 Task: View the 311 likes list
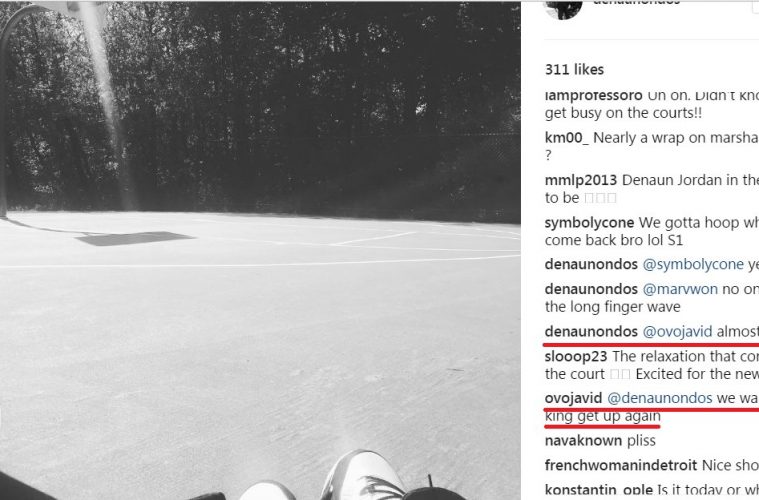point(574,70)
